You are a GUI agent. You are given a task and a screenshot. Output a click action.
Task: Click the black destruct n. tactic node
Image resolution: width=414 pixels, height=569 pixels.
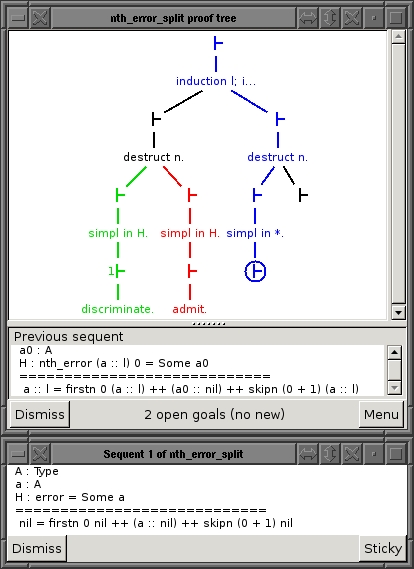click(x=153, y=157)
